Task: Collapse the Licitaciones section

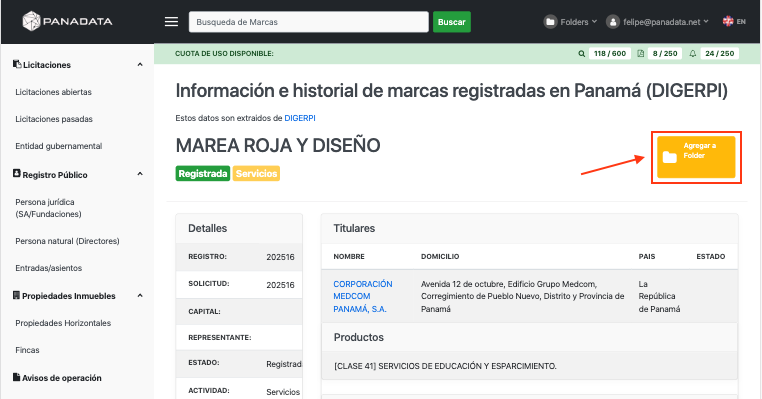Action: coord(140,65)
